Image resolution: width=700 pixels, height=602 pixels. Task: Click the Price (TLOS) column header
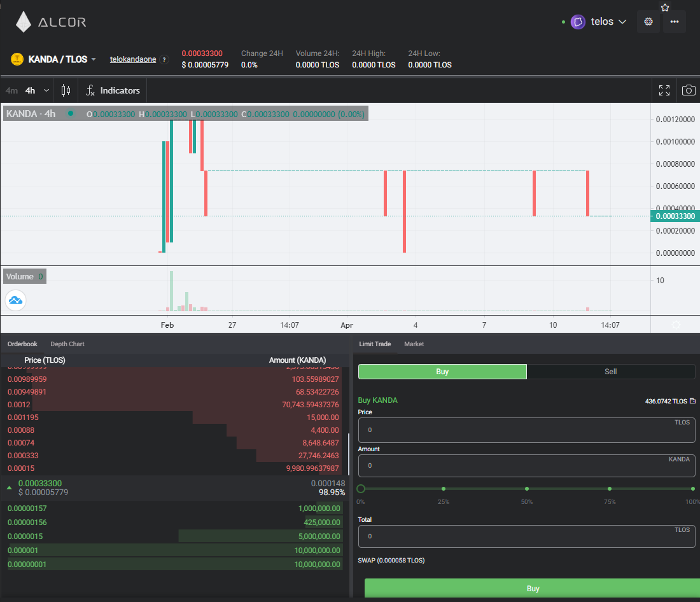tap(45, 360)
